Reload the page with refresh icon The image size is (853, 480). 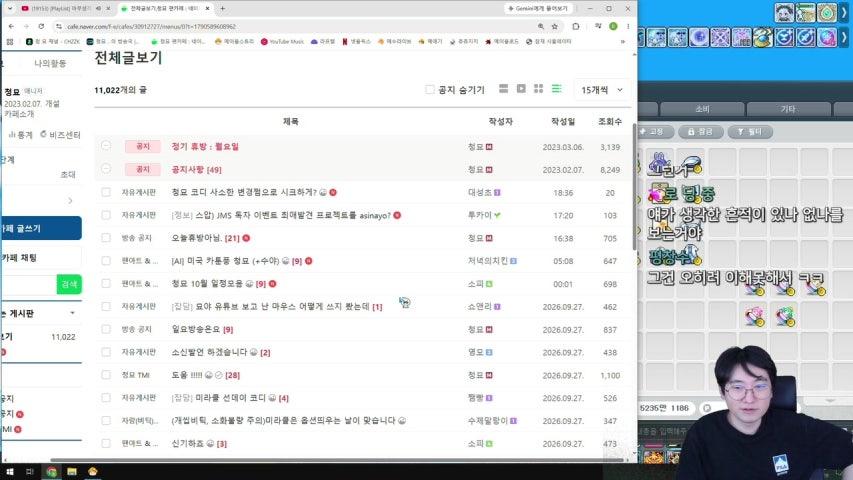tap(41, 26)
